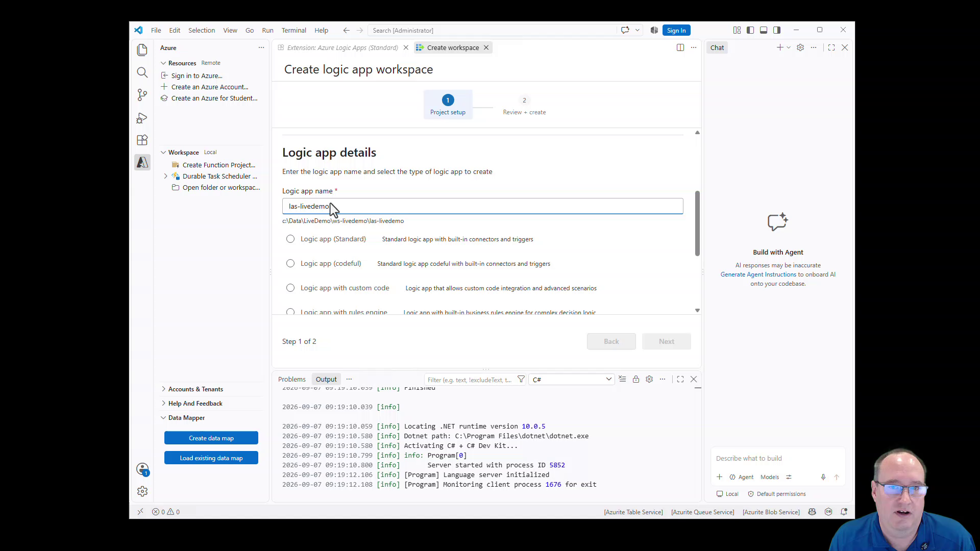980x551 pixels.
Task: Switch to the Problems tab
Action: coord(292,379)
